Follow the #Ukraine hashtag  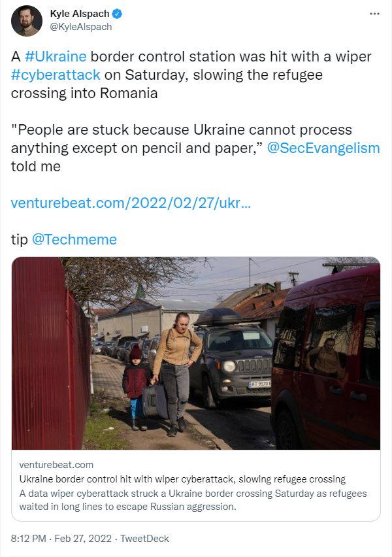[x=56, y=57]
